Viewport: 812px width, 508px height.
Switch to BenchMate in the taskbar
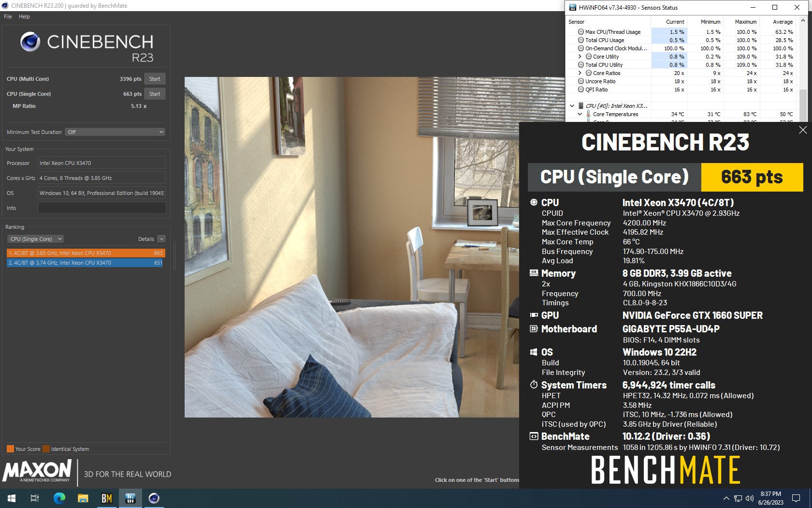[x=106, y=498]
